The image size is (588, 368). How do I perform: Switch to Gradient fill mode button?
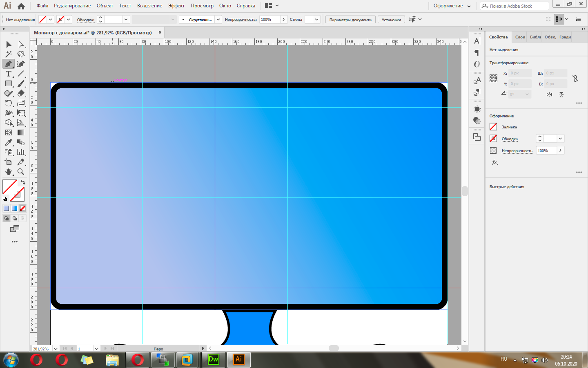pos(14,208)
